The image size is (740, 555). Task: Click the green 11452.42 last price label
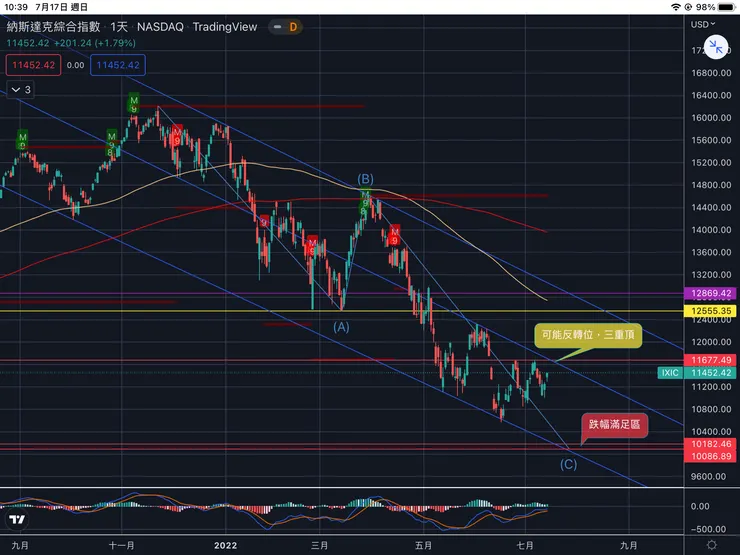711,373
